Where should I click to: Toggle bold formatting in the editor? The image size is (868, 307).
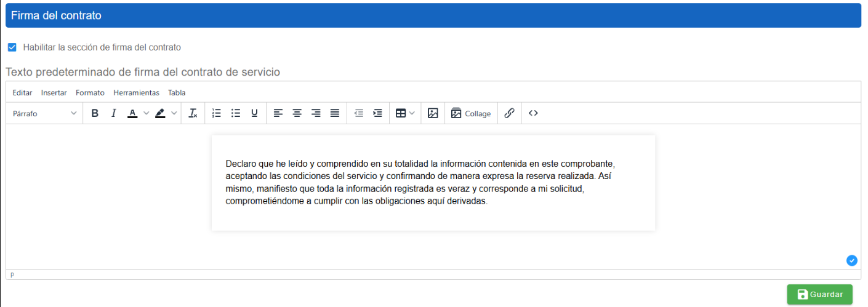(95, 113)
